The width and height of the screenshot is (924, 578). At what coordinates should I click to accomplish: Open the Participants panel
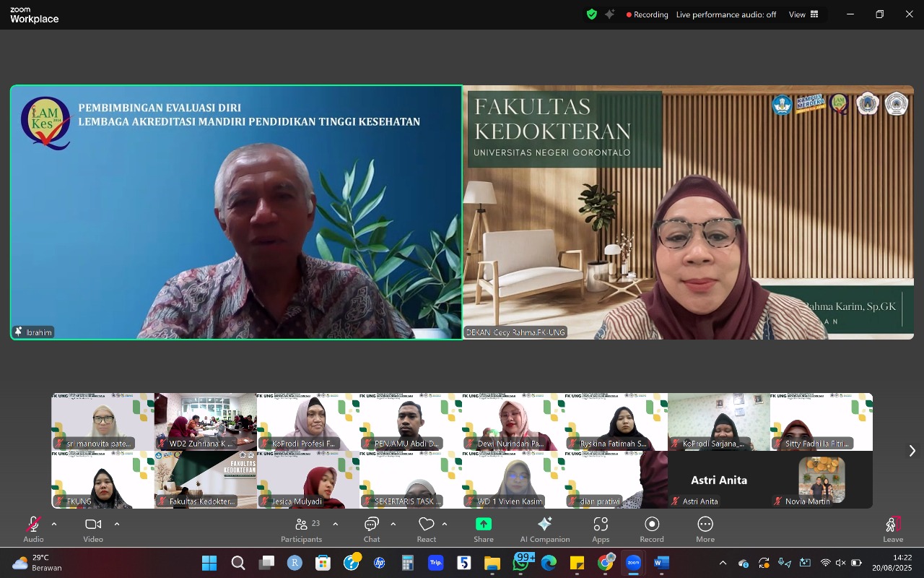click(302, 530)
